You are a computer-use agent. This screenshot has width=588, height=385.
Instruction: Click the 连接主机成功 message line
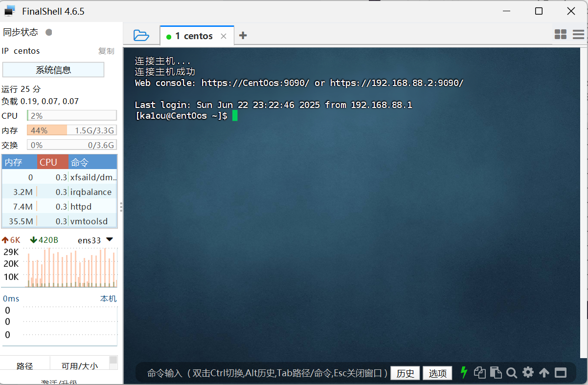(165, 72)
